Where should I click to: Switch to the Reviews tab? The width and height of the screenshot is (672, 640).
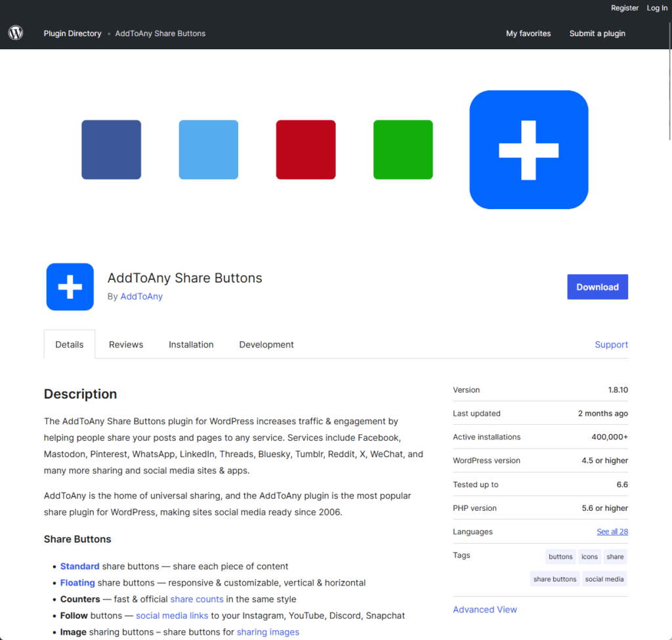click(126, 344)
